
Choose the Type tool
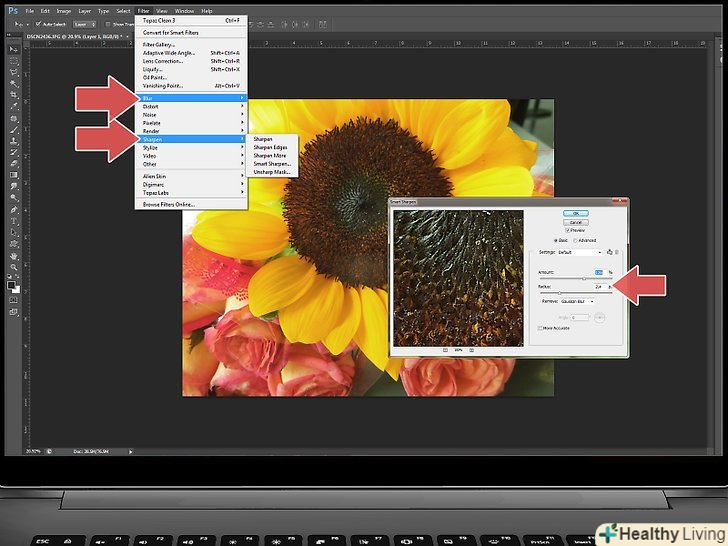coord(14,220)
